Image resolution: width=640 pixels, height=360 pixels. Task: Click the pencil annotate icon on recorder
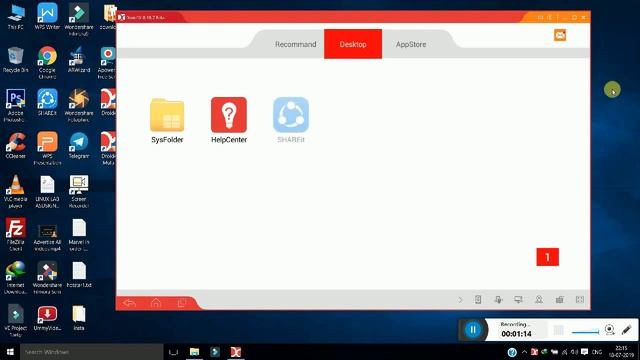pos(627,330)
